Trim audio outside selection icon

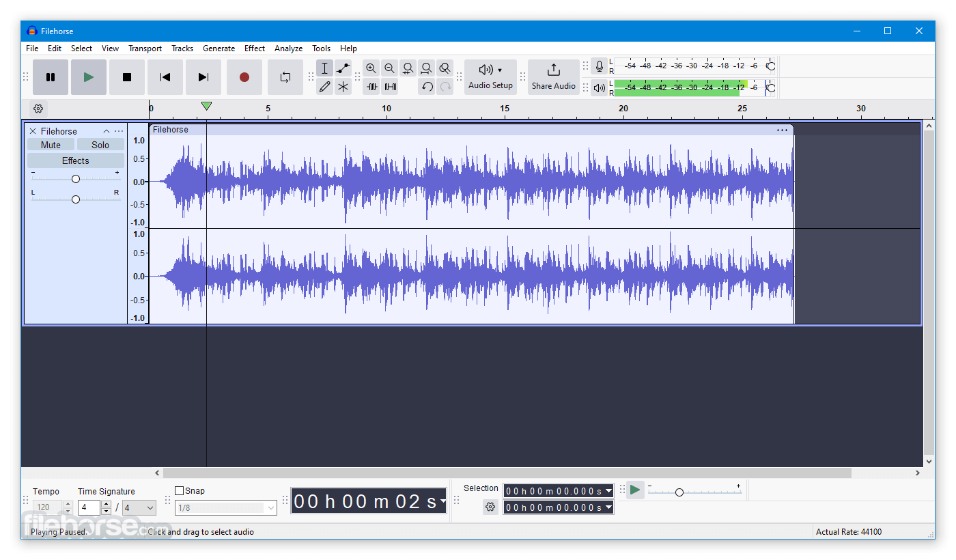click(371, 87)
